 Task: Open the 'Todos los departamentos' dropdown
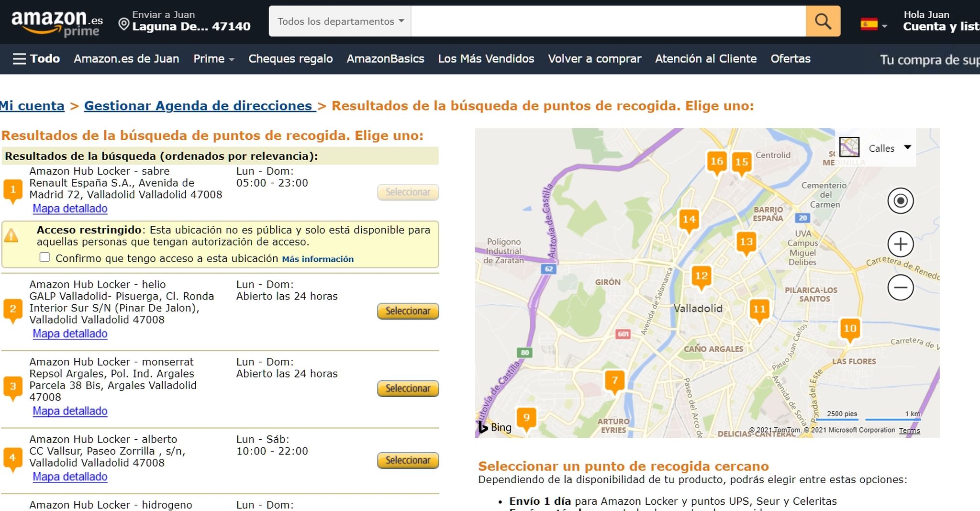(338, 21)
